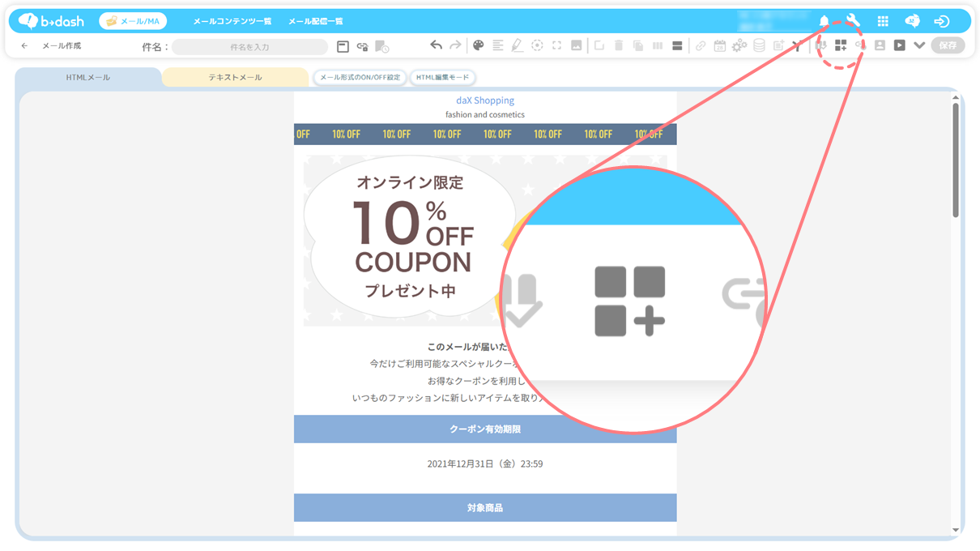Viewport: 980px width, 551px height.
Task: Click the undo arrow icon
Action: pos(436,45)
